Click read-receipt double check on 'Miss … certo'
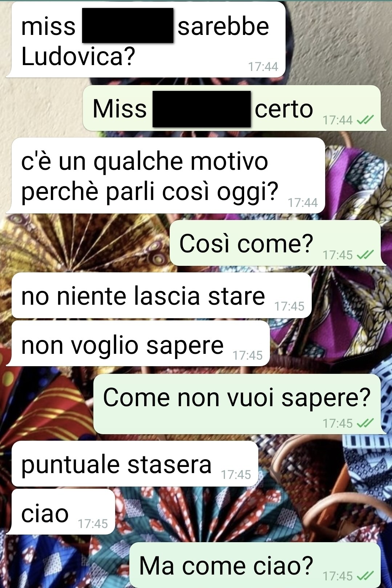Viewport: 392px width, 588px height. 365,120
